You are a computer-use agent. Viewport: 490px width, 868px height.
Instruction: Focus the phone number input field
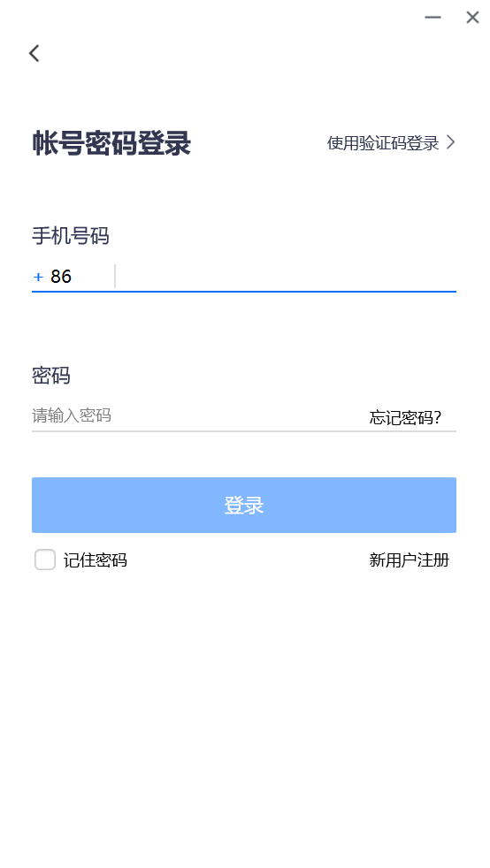click(x=287, y=277)
